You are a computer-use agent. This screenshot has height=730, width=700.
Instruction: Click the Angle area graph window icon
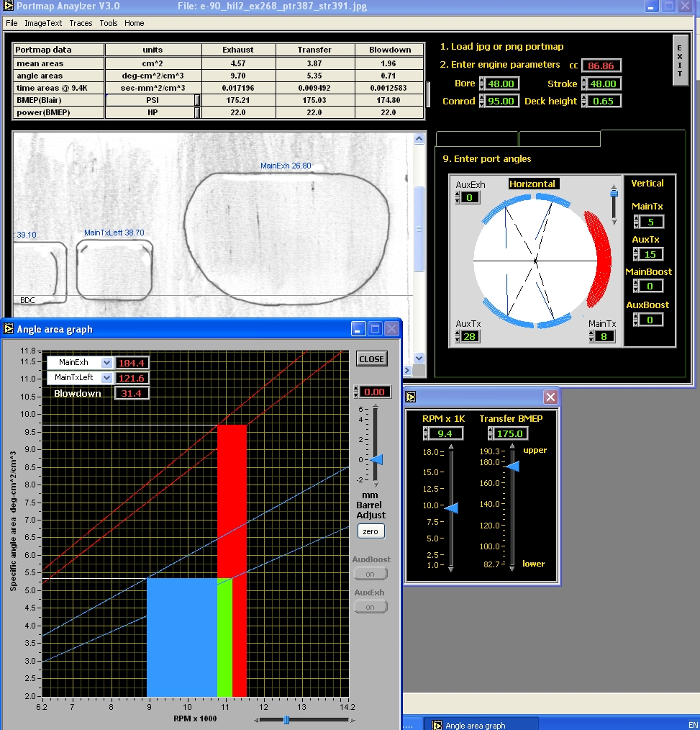9,329
